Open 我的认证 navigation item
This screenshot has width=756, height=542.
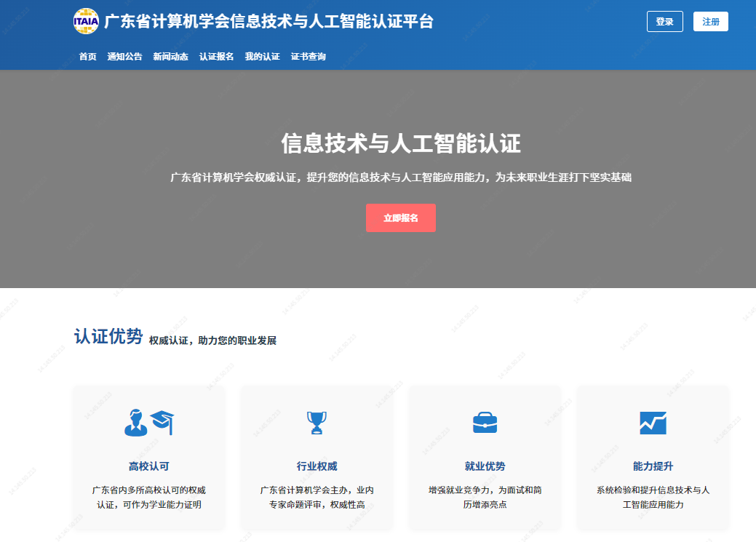pos(262,57)
